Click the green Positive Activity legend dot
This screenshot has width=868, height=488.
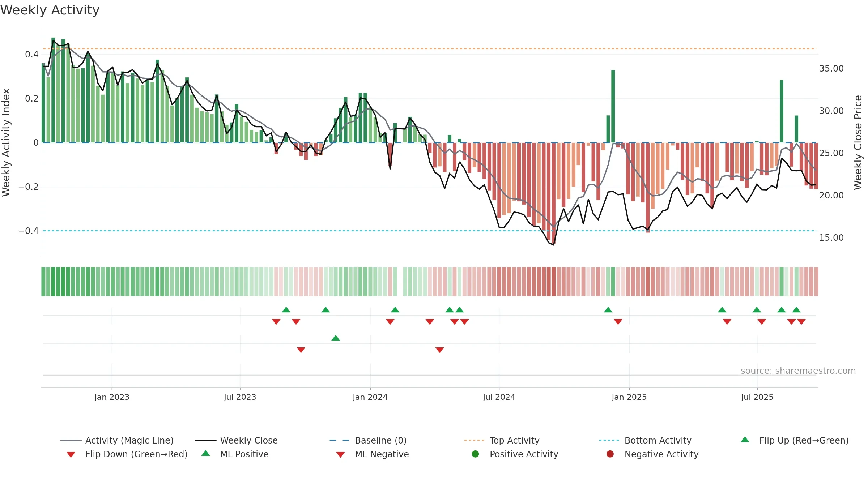475,454
